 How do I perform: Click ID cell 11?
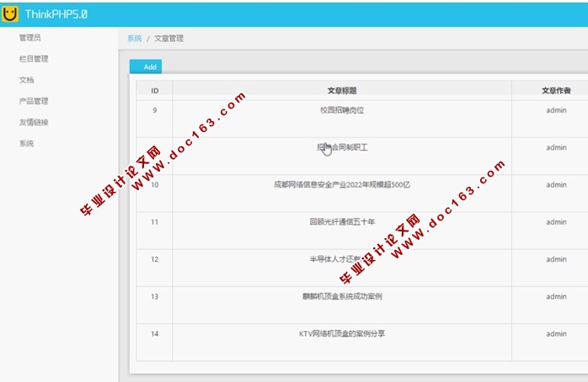click(x=154, y=221)
